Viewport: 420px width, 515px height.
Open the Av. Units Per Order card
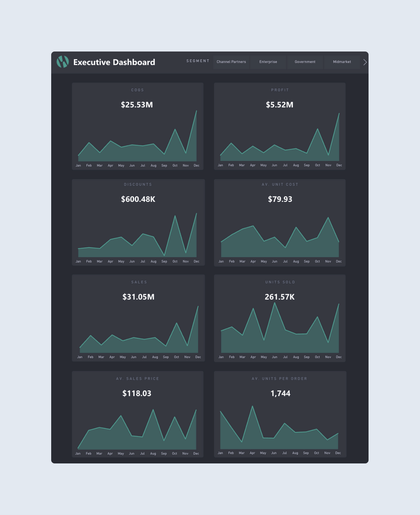tap(280, 414)
